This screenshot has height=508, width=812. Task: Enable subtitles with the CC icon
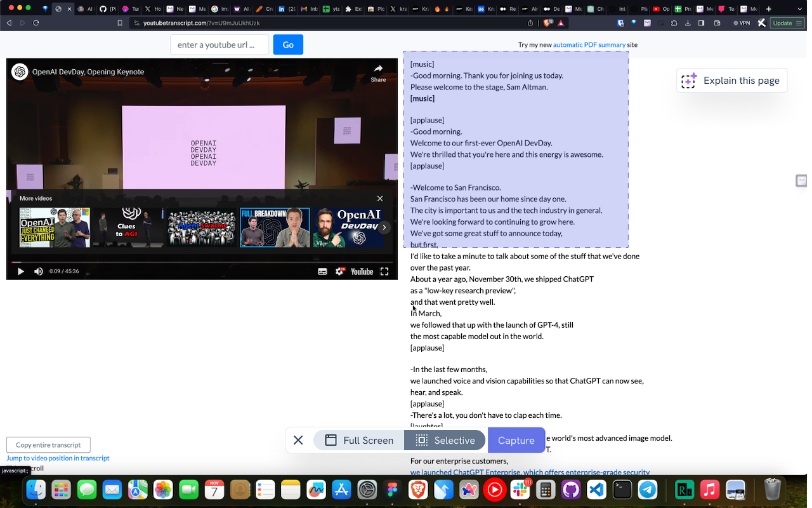(x=323, y=271)
